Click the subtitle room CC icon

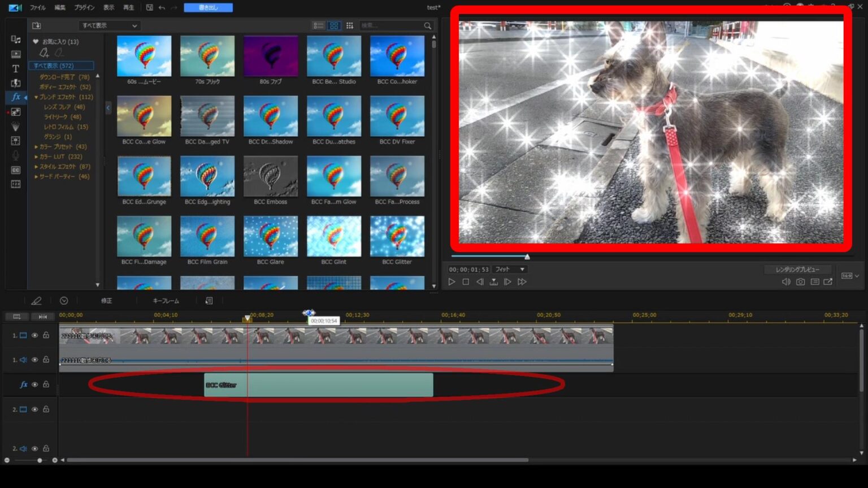coord(16,170)
